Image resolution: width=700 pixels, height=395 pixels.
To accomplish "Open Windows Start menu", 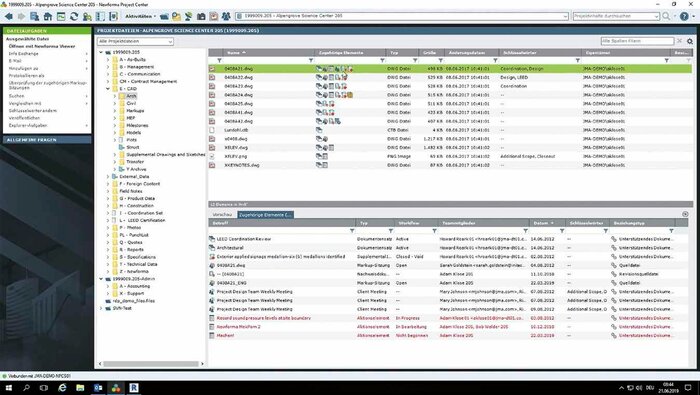I will pos(8,387).
